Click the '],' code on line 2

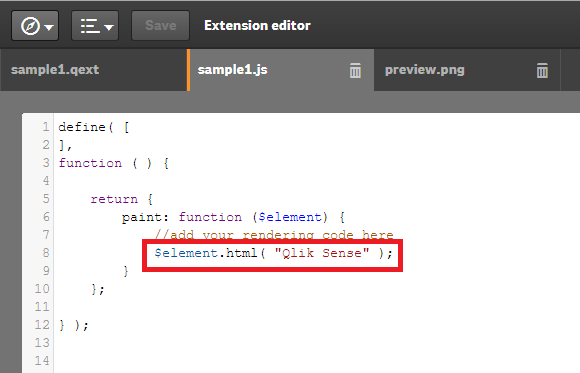click(x=65, y=145)
